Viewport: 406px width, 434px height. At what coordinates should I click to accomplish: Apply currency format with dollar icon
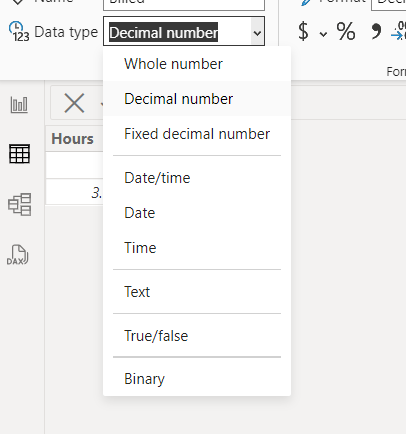(x=303, y=31)
